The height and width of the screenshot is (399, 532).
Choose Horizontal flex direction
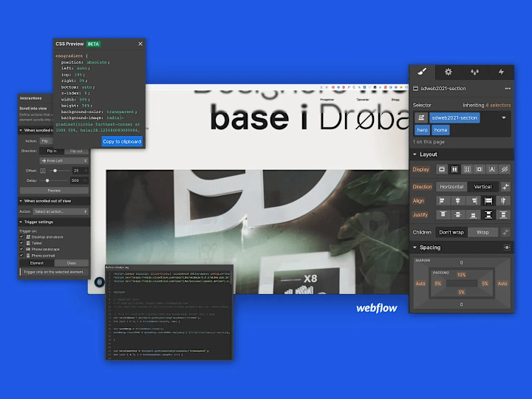pyautogui.click(x=451, y=187)
